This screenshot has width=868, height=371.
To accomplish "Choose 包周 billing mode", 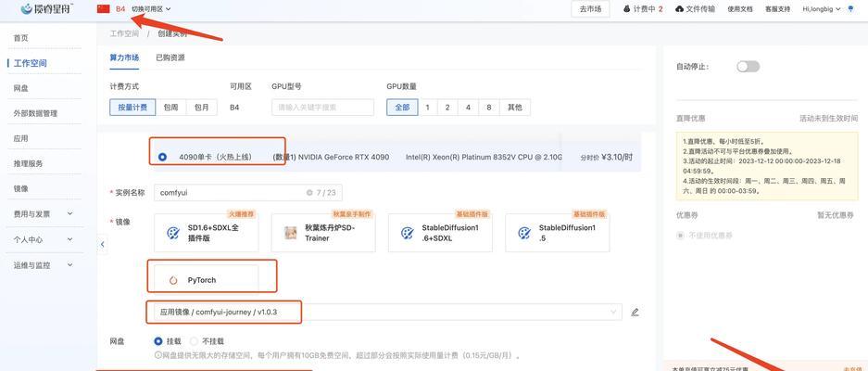I will click(170, 108).
